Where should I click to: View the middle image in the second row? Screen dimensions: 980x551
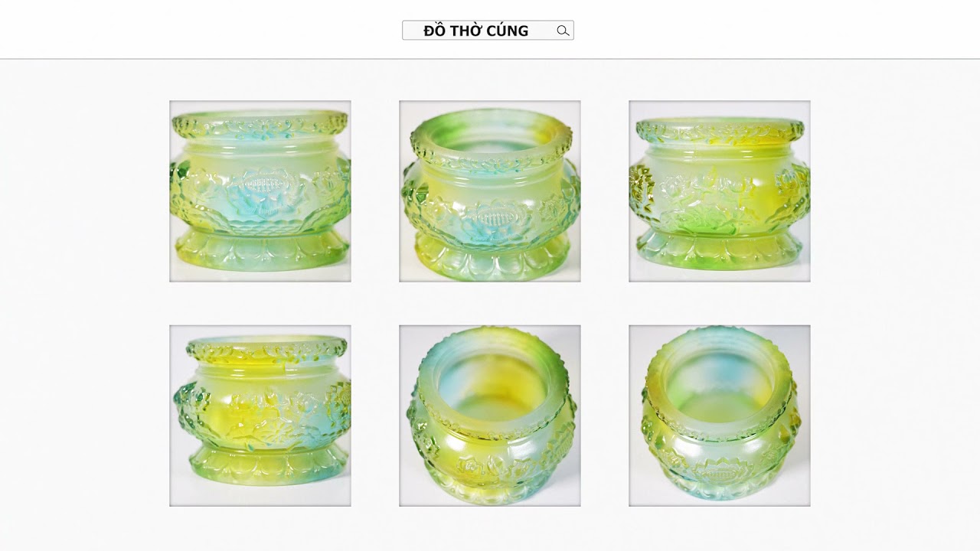[x=490, y=416]
